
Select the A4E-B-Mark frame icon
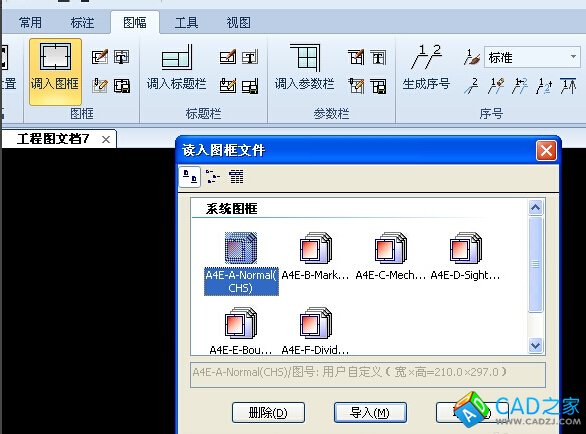pyautogui.click(x=315, y=247)
